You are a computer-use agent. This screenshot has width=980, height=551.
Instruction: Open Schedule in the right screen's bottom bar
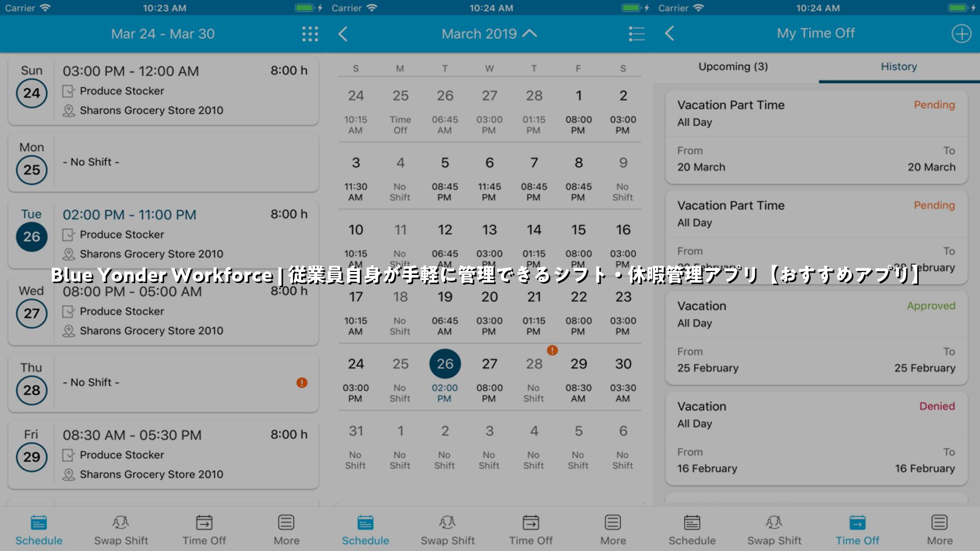[x=692, y=531]
